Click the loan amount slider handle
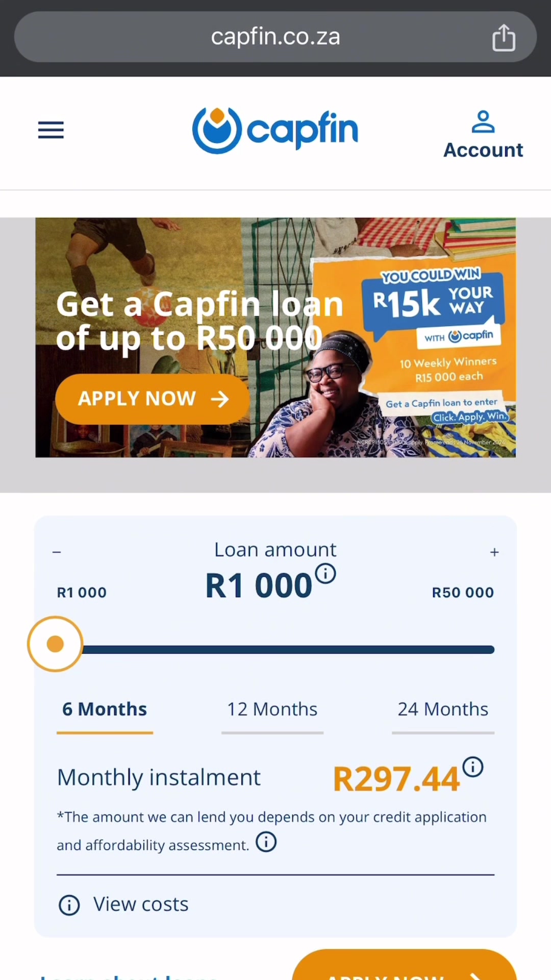The height and width of the screenshot is (980, 551). pyautogui.click(x=55, y=644)
